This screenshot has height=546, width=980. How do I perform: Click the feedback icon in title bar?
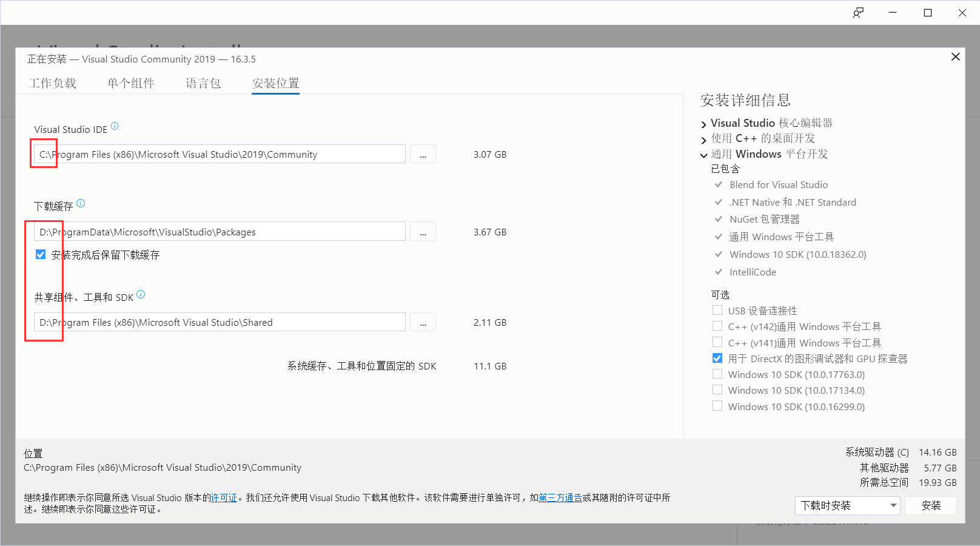pyautogui.click(x=858, y=13)
